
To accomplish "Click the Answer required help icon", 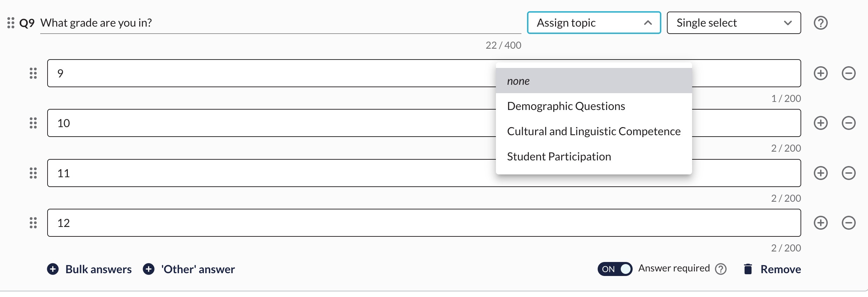I will (x=721, y=269).
